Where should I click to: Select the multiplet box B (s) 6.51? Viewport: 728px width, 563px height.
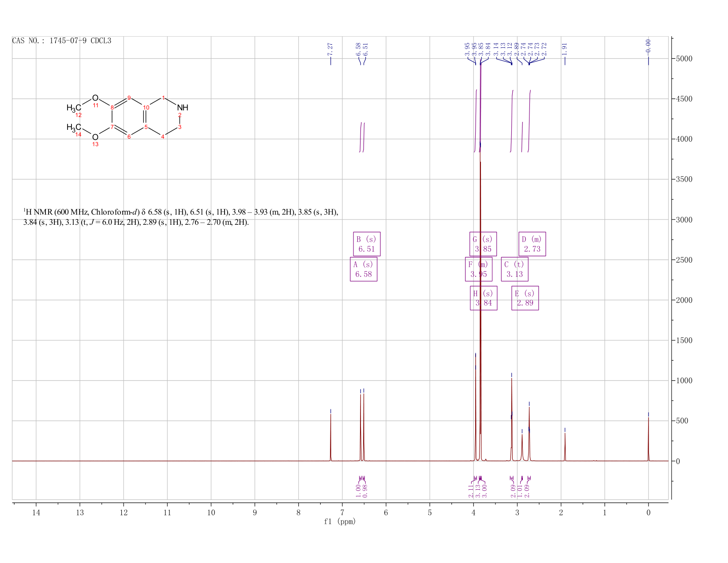pyautogui.click(x=367, y=244)
